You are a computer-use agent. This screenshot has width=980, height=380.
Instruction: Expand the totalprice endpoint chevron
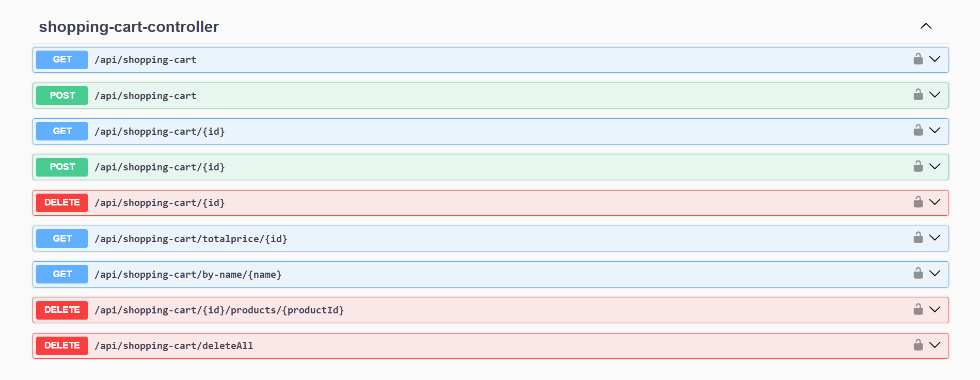935,237
